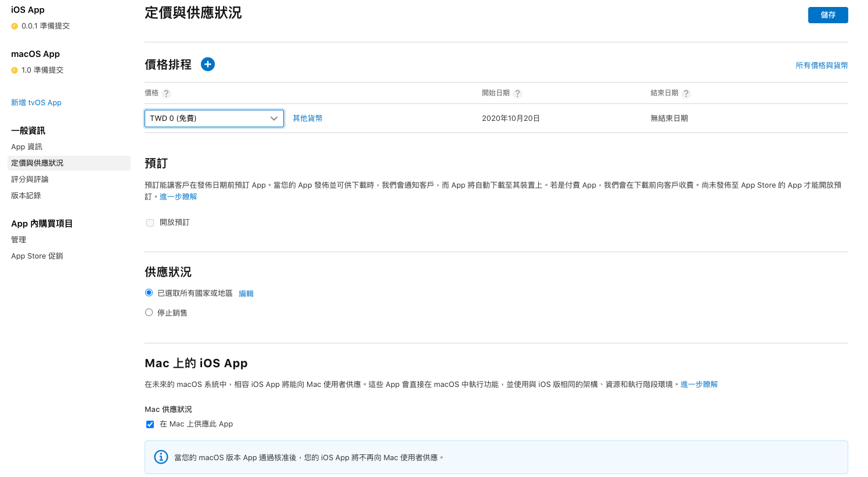The image size is (868, 477).
Task: Go to 評分與評論 in the sidebar
Action: 30,180
